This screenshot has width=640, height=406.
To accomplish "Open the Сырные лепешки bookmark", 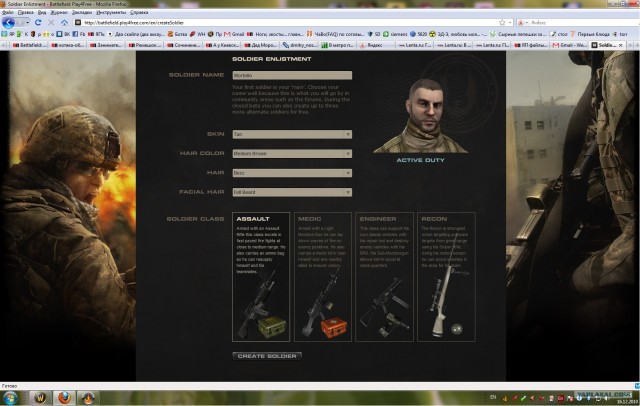I will pyautogui.click(x=518, y=34).
